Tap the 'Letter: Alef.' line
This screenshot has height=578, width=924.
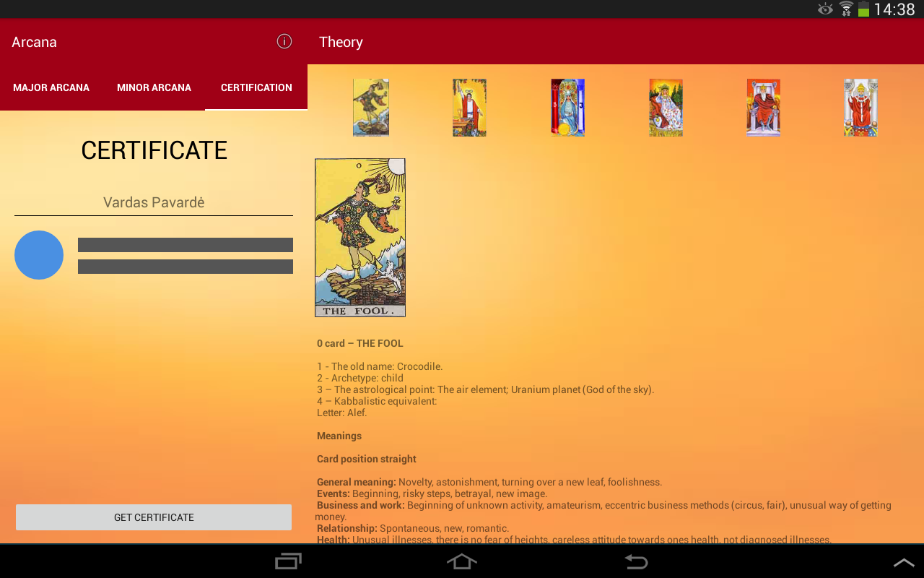(342, 413)
